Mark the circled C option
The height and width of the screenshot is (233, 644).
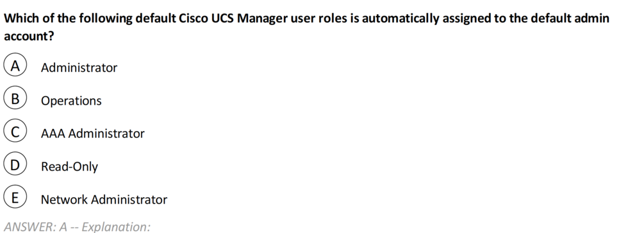15,132
